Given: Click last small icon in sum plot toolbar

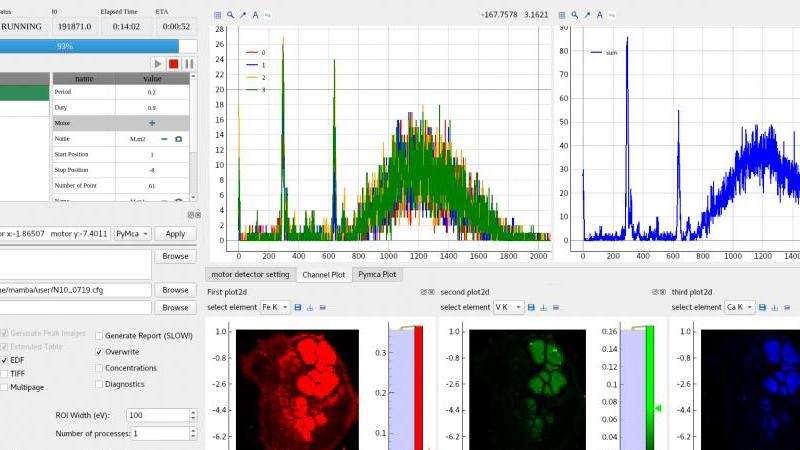Looking at the screenshot, I should click(x=611, y=15).
